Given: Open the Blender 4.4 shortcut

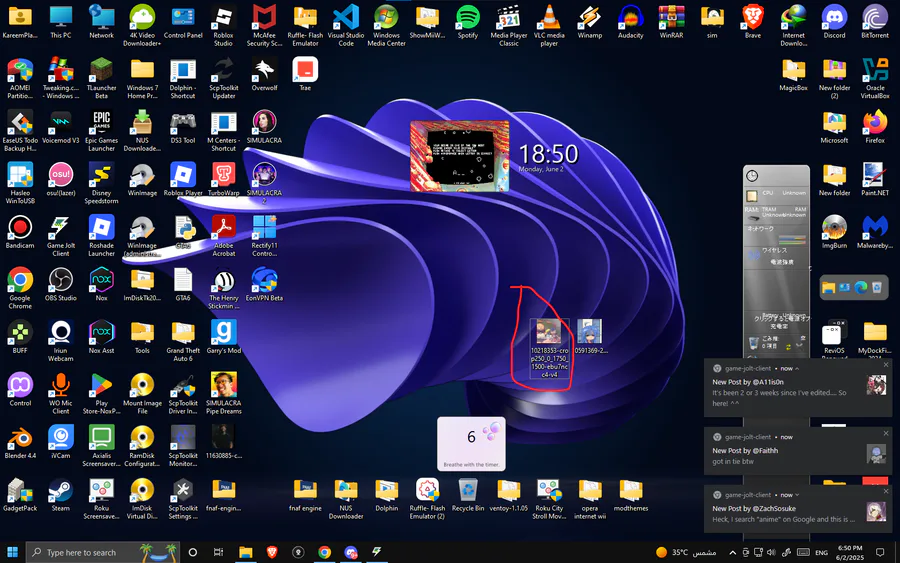Looking at the screenshot, I should click(x=20, y=442).
